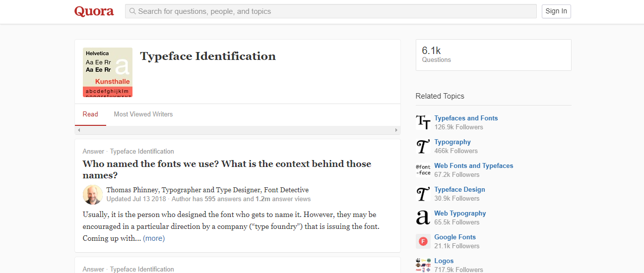
Task: Click the '595 answers' author stat
Action: (223, 199)
